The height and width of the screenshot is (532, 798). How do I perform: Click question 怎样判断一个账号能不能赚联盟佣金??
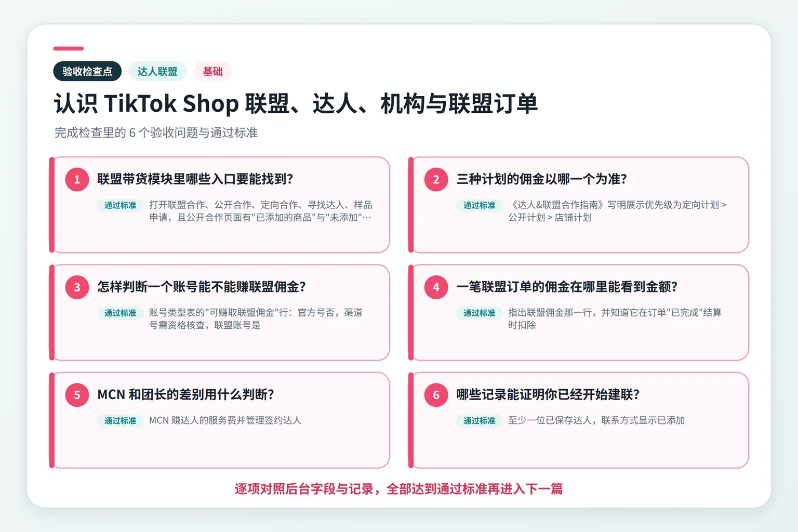click(202, 287)
